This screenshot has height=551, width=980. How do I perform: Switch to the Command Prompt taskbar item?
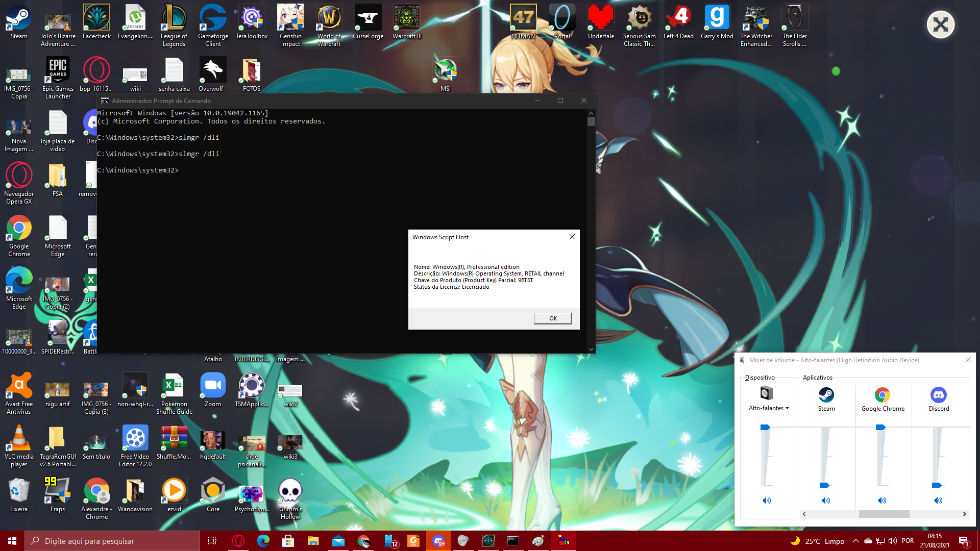(513, 541)
